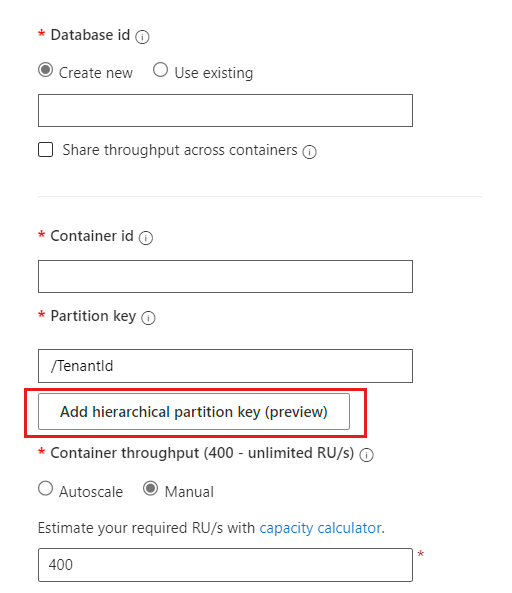Screen dimensions: 512x593
Task: Enable Share throughput across containers checkbox
Action: coord(45,149)
